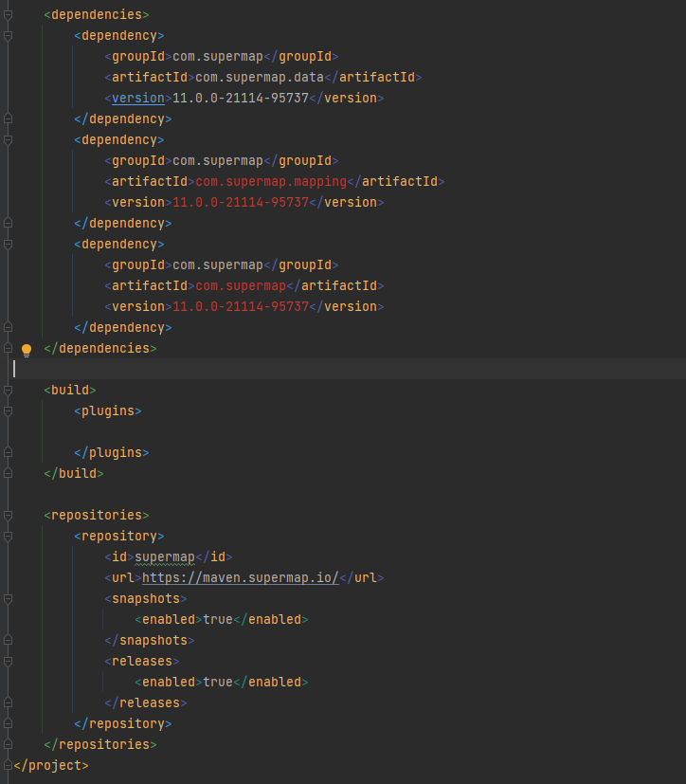Viewport: 686px width, 784px height.
Task: Click the opening <dependencies> tag text
Action: point(97,14)
